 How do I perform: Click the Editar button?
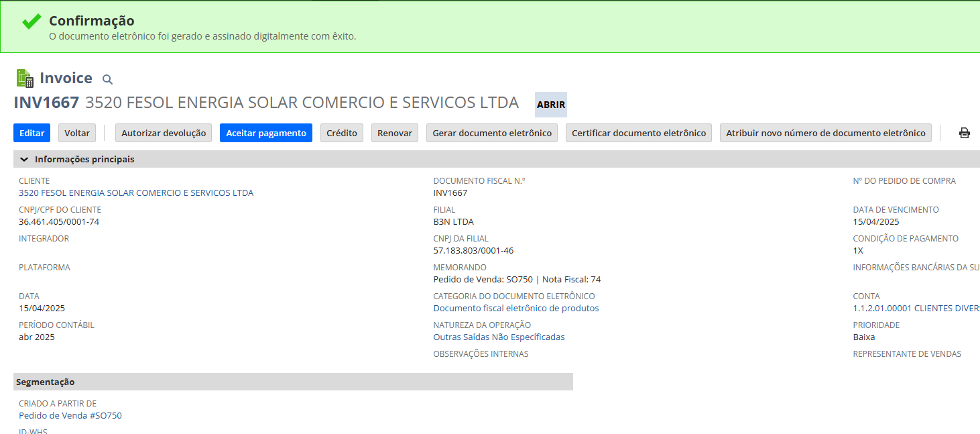click(32, 133)
